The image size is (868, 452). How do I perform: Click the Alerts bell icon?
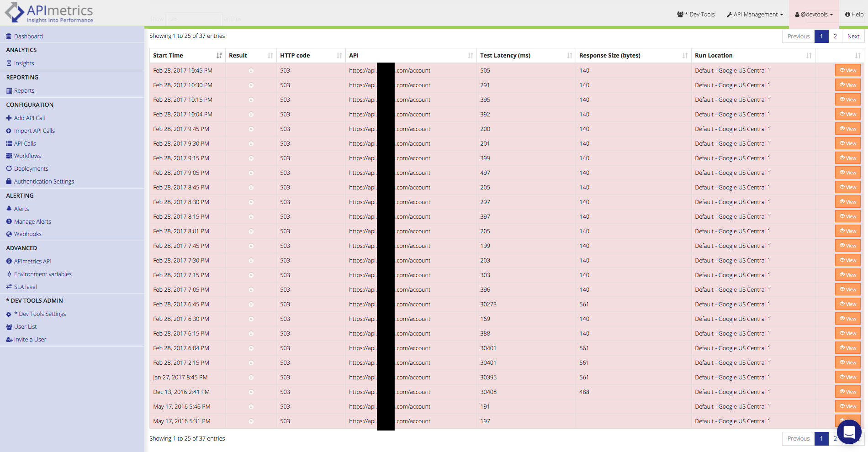[9, 209]
